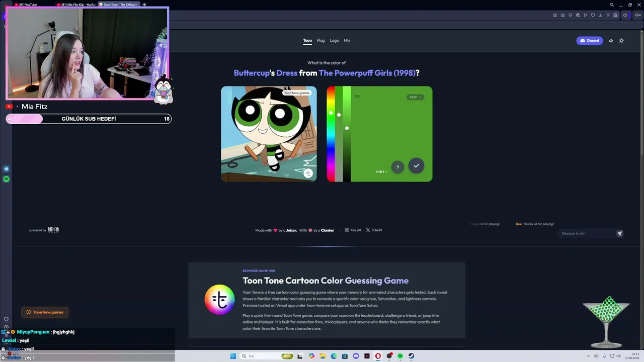Click the ToonTone.games badge on the image
The height and width of the screenshot is (362, 644).
(297, 93)
